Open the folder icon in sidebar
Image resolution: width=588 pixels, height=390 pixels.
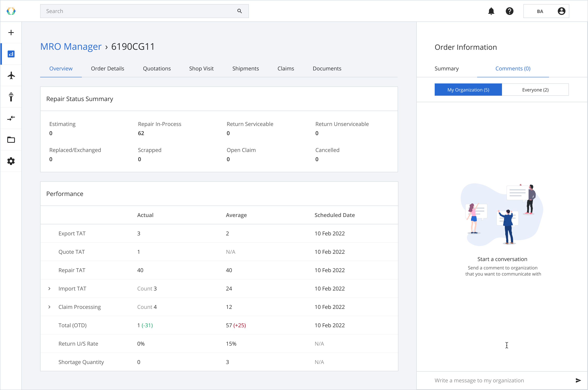click(x=11, y=140)
